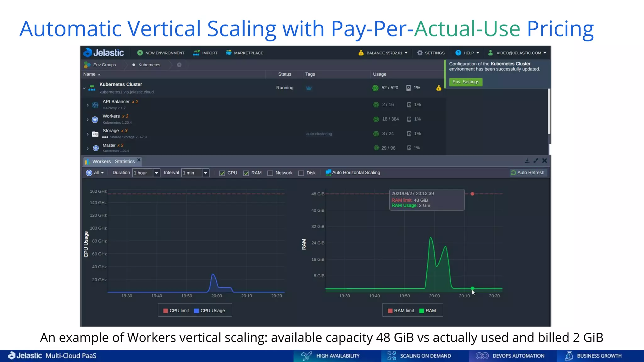Image resolution: width=644 pixels, height=362 pixels.
Task: Open the Marketplace
Action: (245, 53)
